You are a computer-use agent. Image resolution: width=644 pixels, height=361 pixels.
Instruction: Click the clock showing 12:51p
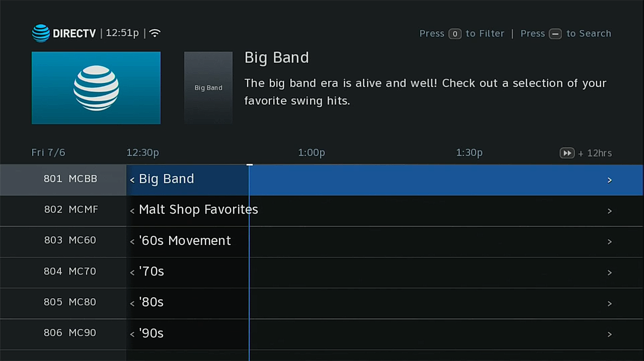pyautogui.click(x=122, y=33)
